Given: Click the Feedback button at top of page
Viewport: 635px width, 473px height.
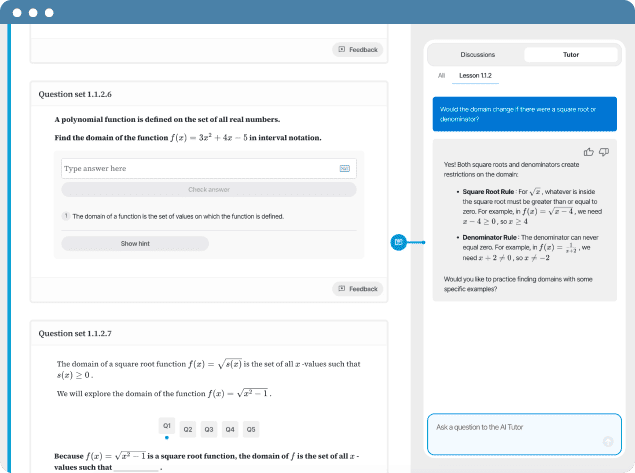Looking at the screenshot, I should [x=358, y=49].
